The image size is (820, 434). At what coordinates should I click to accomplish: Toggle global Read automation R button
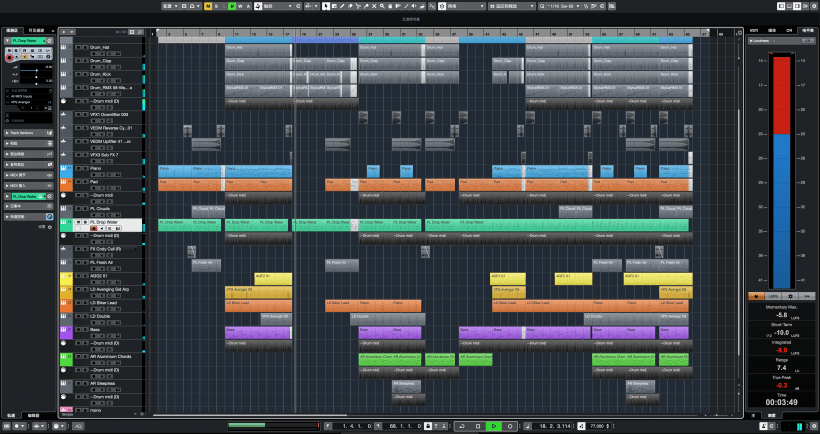[232, 6]
